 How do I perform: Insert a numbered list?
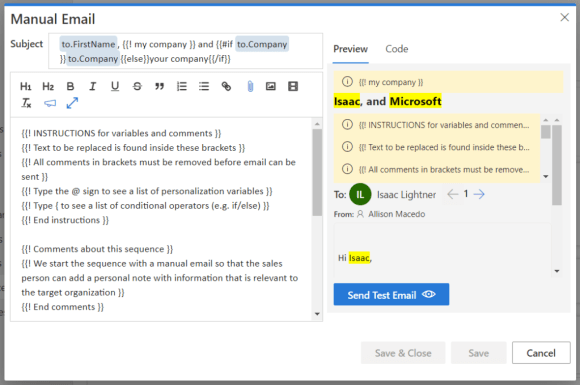(182, 87)
